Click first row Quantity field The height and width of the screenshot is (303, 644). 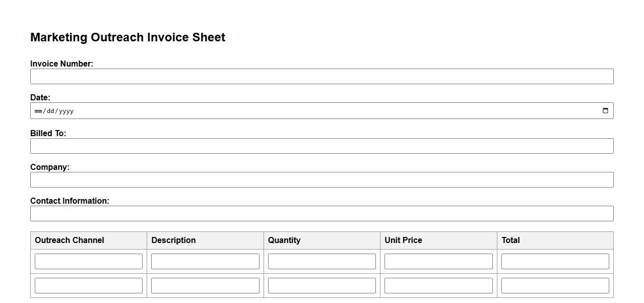[x=321, y=262]
